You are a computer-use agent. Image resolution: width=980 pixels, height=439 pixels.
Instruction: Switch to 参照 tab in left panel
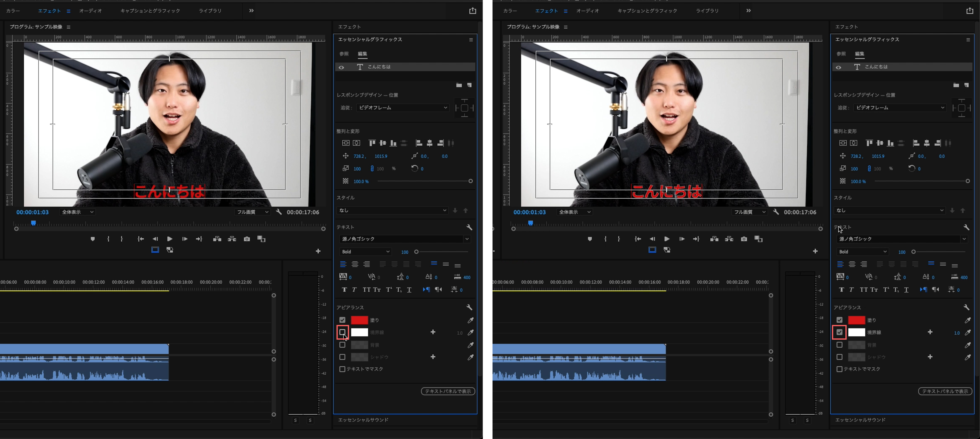(x=344, y=54)
